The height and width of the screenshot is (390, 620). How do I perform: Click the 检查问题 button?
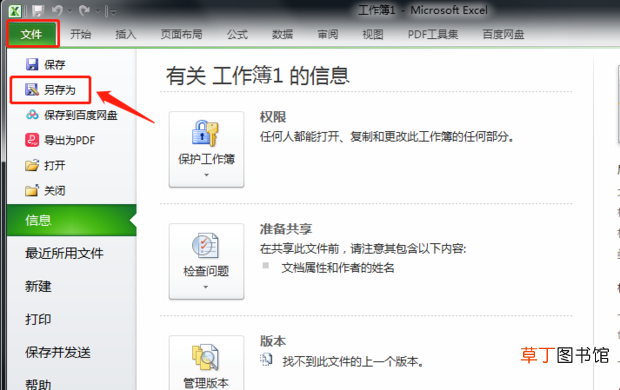coord(206,261)
